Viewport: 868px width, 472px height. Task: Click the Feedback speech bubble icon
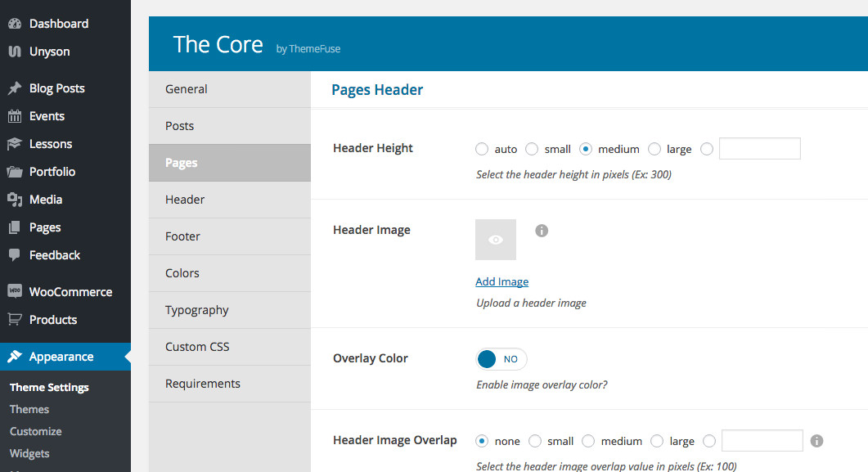click(15, 254)
